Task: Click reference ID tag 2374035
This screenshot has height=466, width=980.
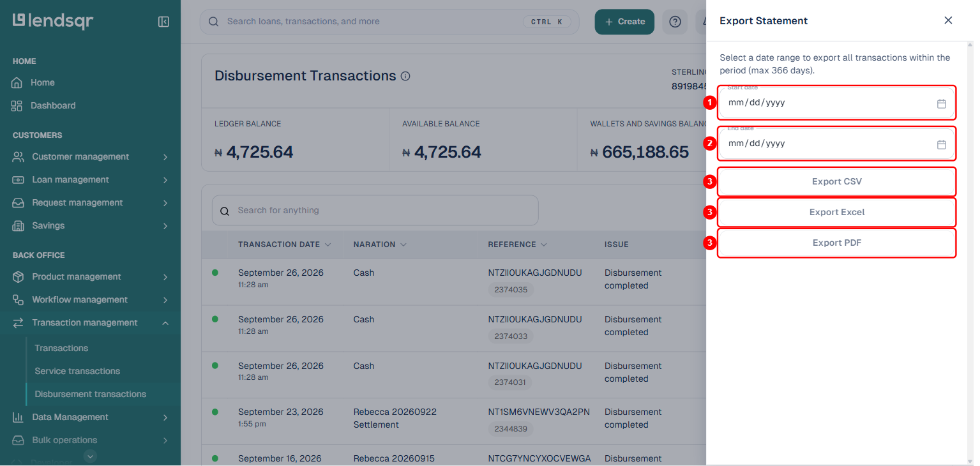Action: pos(511,290)
